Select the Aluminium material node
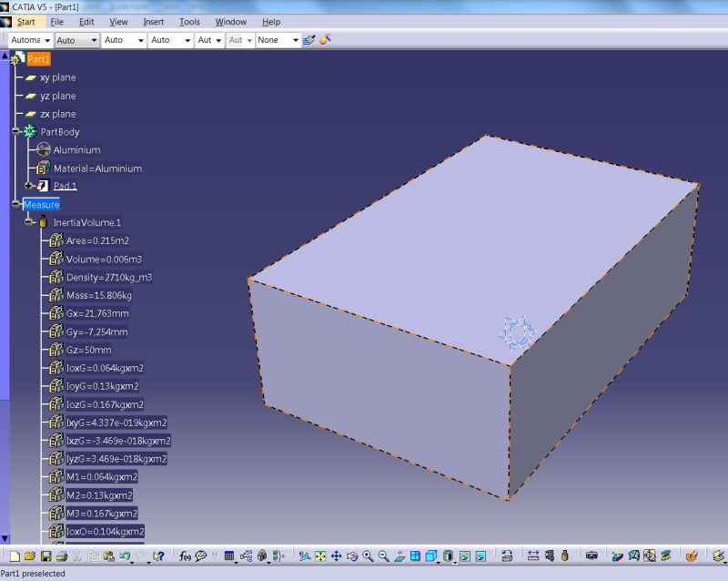 pyautogui.click(x=76, y=150)
